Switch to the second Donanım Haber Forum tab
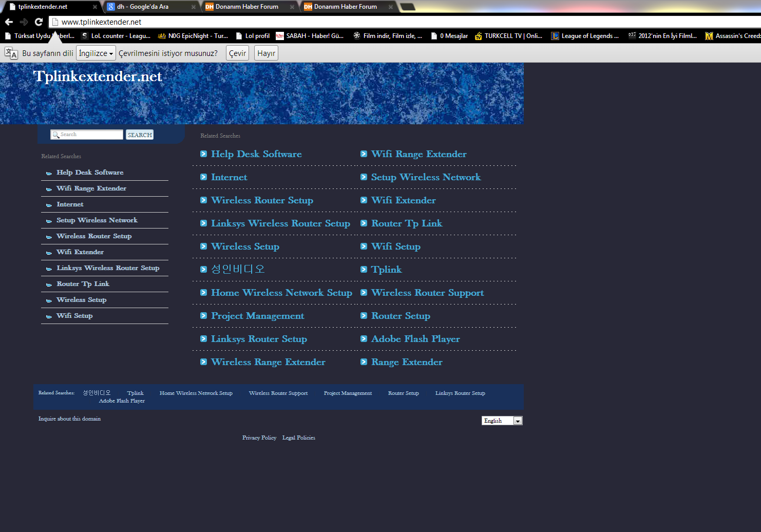Screen dimensions: 761x532 [346, 7]
